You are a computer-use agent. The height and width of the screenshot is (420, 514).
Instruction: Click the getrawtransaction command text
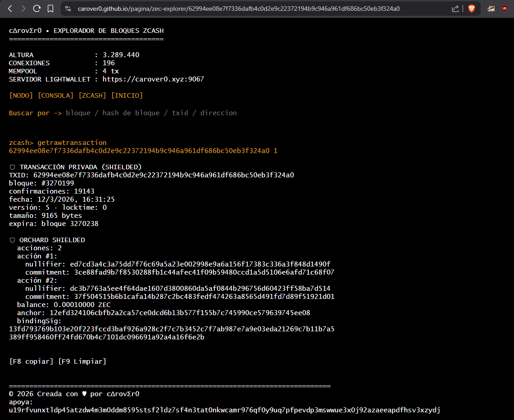tap(72, 143)
